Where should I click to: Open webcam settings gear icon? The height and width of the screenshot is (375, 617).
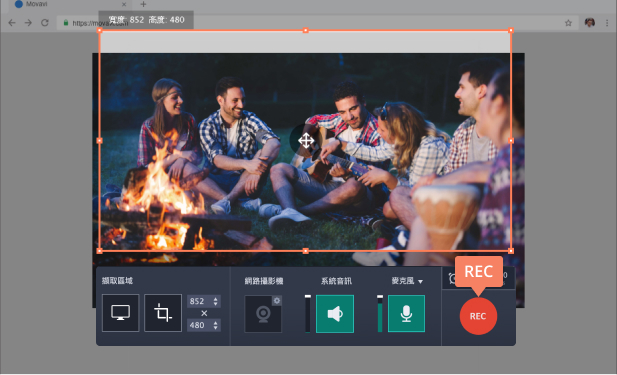coord(277,301)
